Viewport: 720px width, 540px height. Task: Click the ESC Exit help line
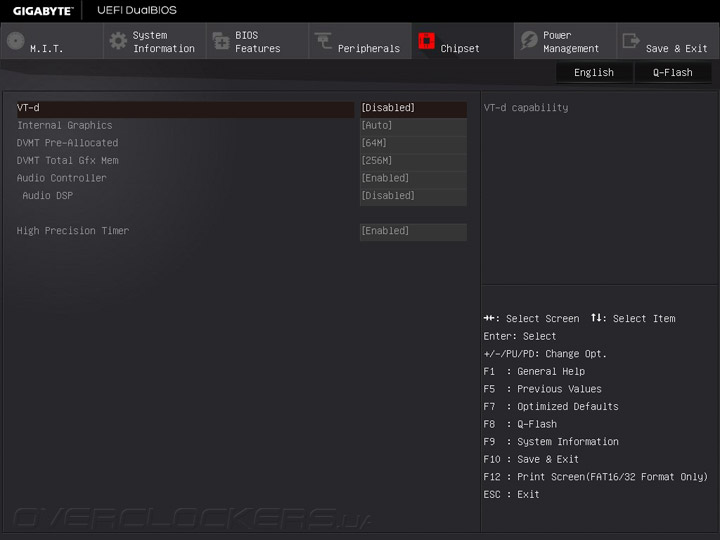pyautogui.click(x=512, y=495)
